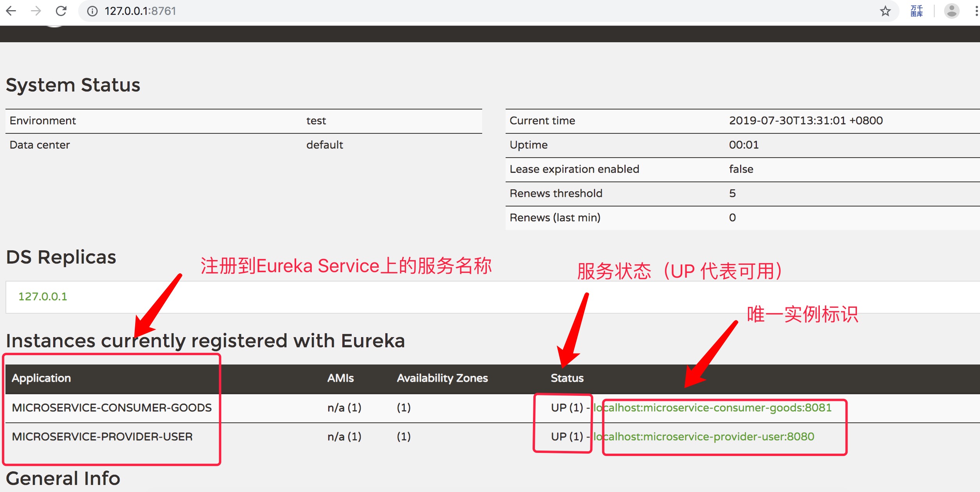Select the MICROSERVICE-PROVIDER-USER application cell
Image resolution: width=980 pixels, height=492 pixels.
(x=102, y=436)
